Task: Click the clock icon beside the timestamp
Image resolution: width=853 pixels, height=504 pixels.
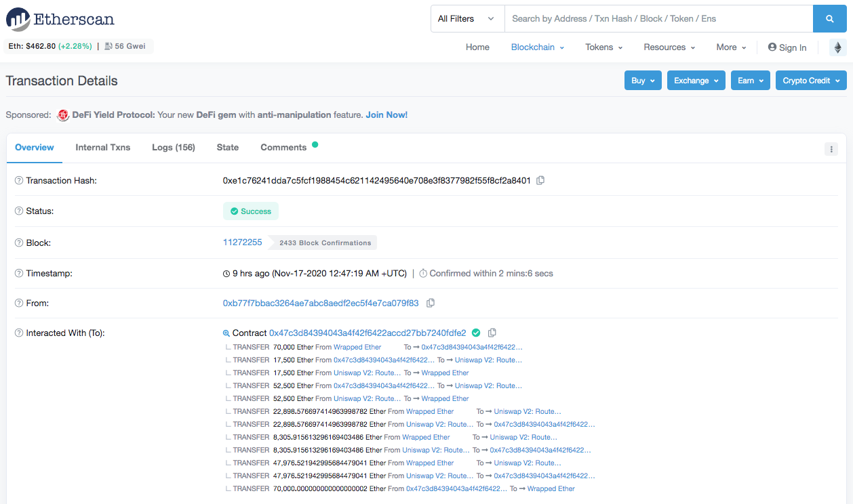Action: tap(226, 274)
